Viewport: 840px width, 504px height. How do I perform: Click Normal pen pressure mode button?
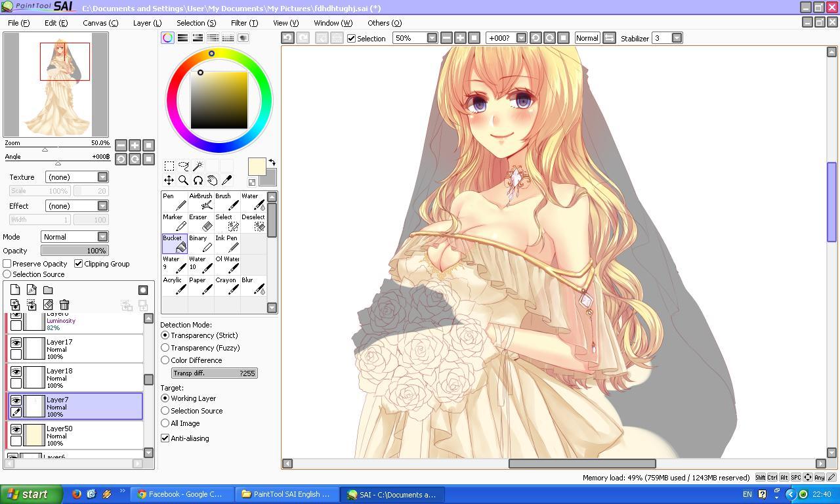[x=587, y=38]
